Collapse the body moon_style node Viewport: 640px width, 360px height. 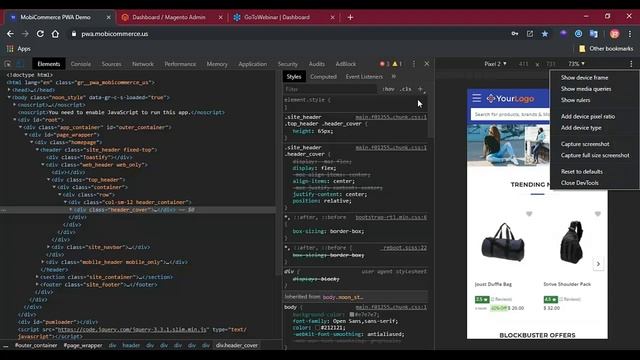(x=9, y=97)
